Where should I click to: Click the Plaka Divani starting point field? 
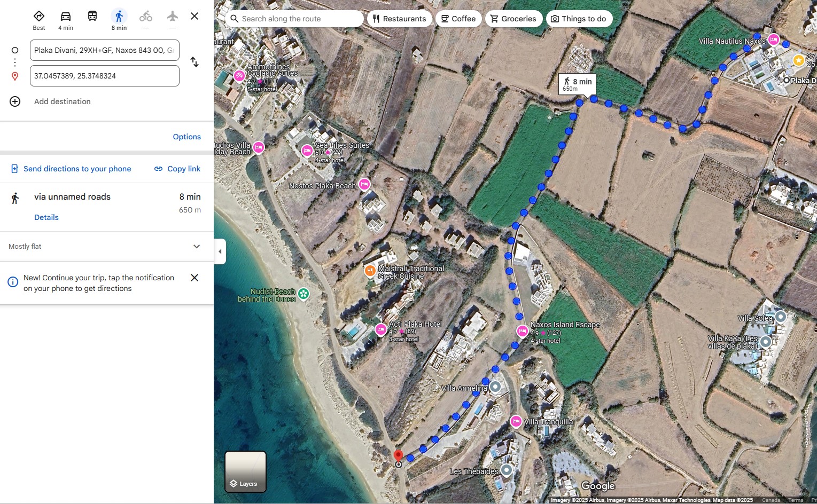click(x=104, y=50)
